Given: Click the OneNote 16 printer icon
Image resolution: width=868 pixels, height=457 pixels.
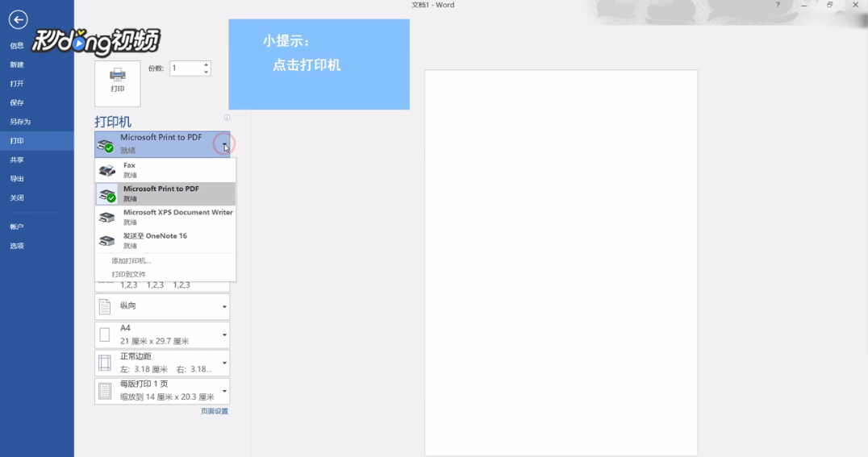Looking at the screenshot, I should (x=106, y=241).
